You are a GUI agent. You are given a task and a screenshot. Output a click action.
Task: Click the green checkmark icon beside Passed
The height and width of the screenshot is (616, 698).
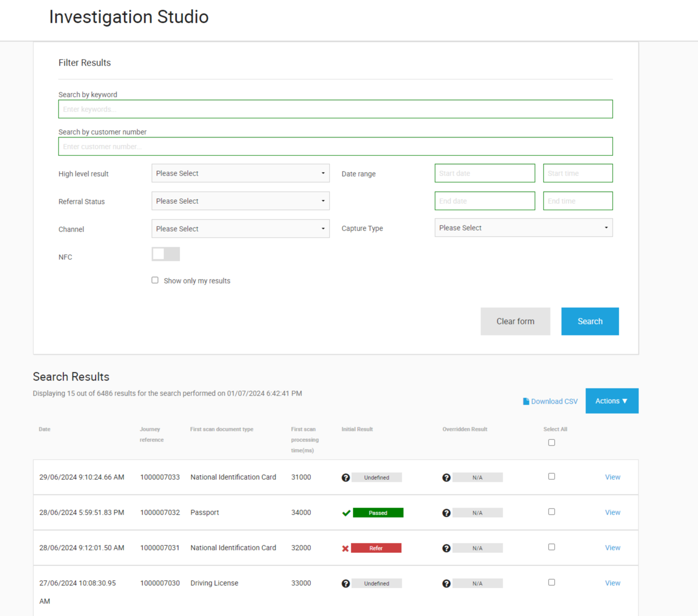click(346, 513)
